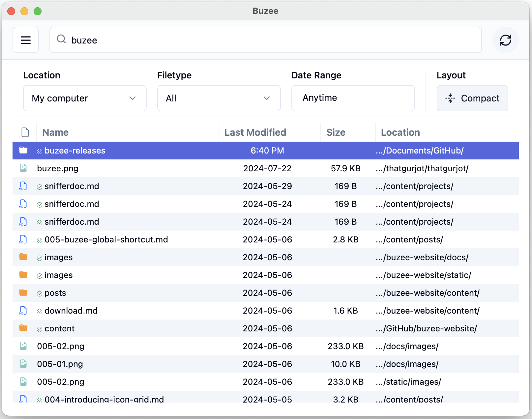This screenshot has width=532, height=419.
Task: Expand the Filetype dropdown set to All
Action: (219, 98)
